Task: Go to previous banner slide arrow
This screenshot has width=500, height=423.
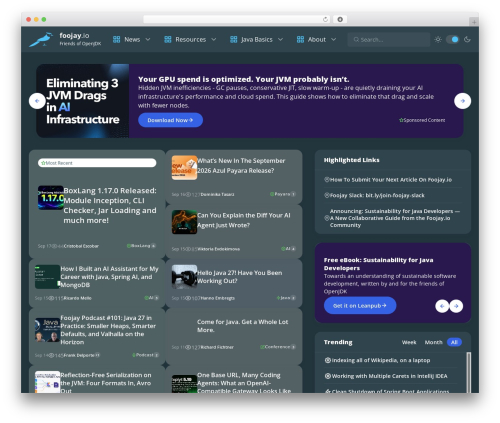Action: click(x=37, y=101)
